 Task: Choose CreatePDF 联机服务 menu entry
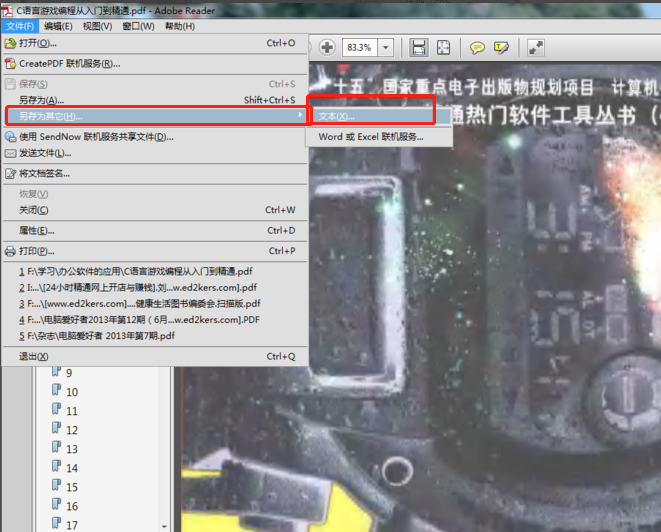tap(69, 63)
